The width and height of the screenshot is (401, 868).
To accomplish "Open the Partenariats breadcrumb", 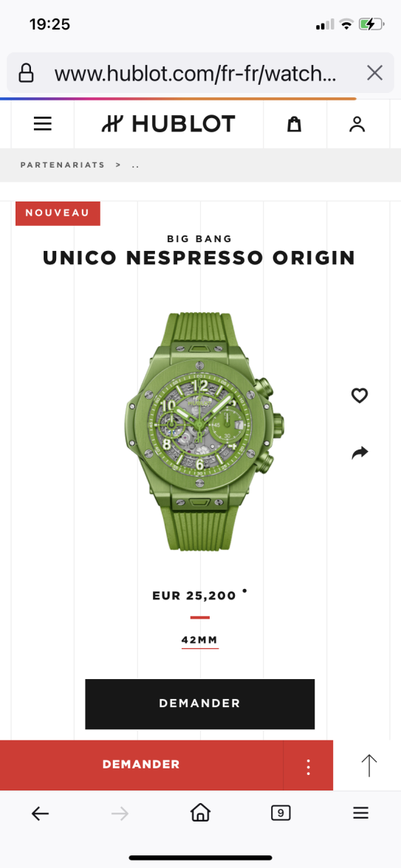I will click(x=63, y=165).
